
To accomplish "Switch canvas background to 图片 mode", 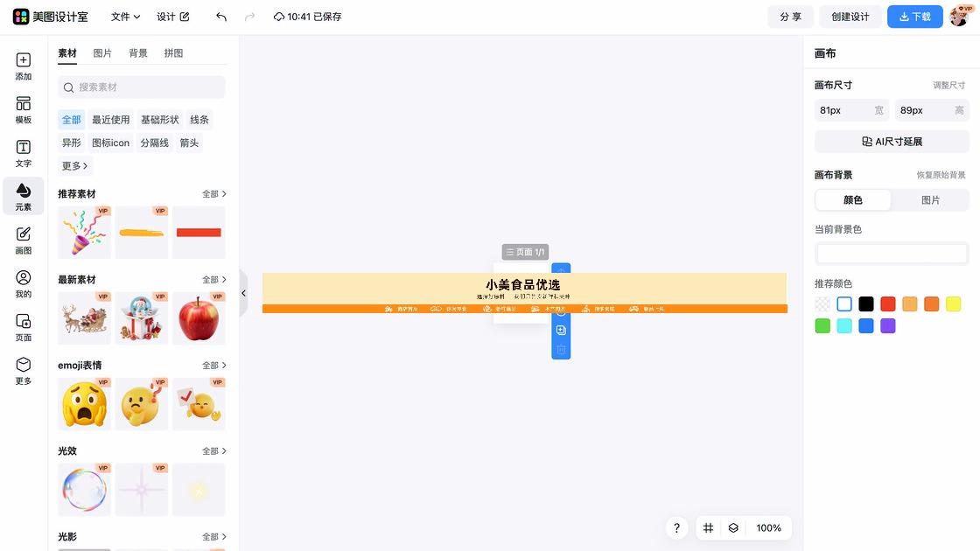I will pyautogui.click(x=930, y=199).
